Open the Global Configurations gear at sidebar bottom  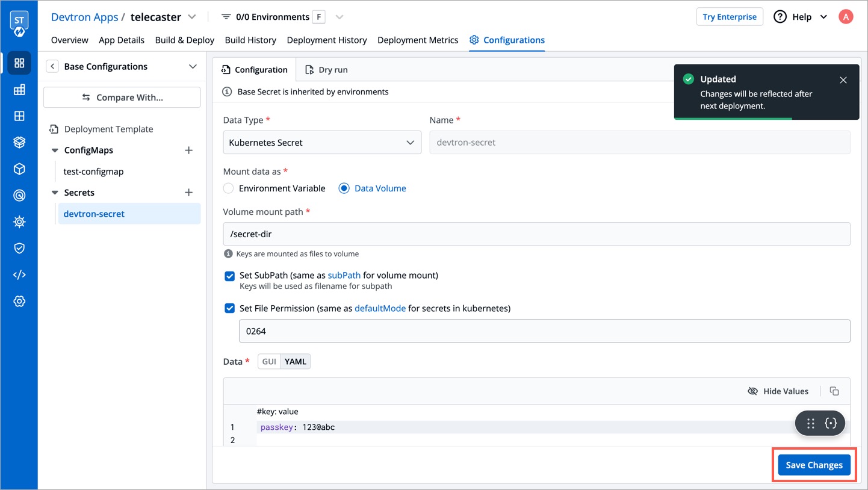(19, 301)
